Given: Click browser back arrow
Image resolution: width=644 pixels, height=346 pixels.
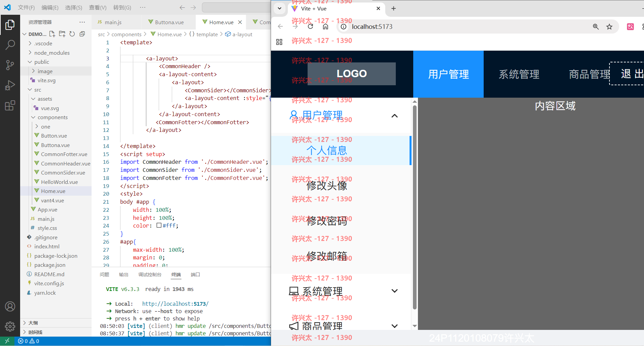Looking at the screenshot, I should coord(280,27).
